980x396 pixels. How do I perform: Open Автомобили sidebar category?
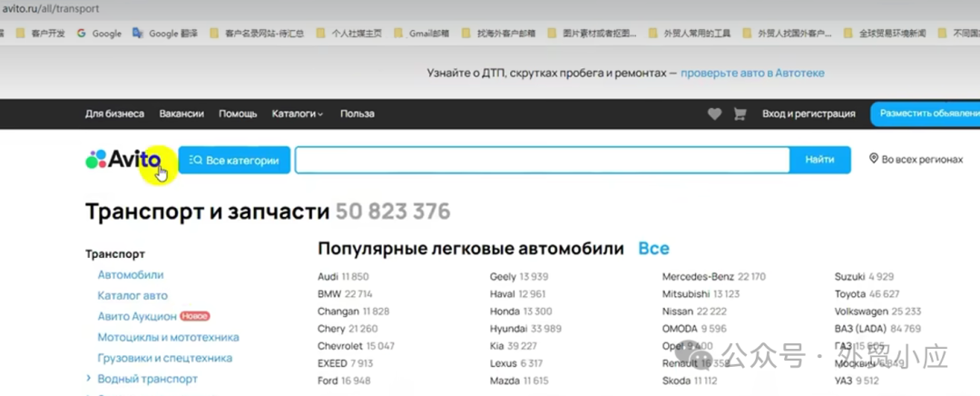click(x=131, y=274)
